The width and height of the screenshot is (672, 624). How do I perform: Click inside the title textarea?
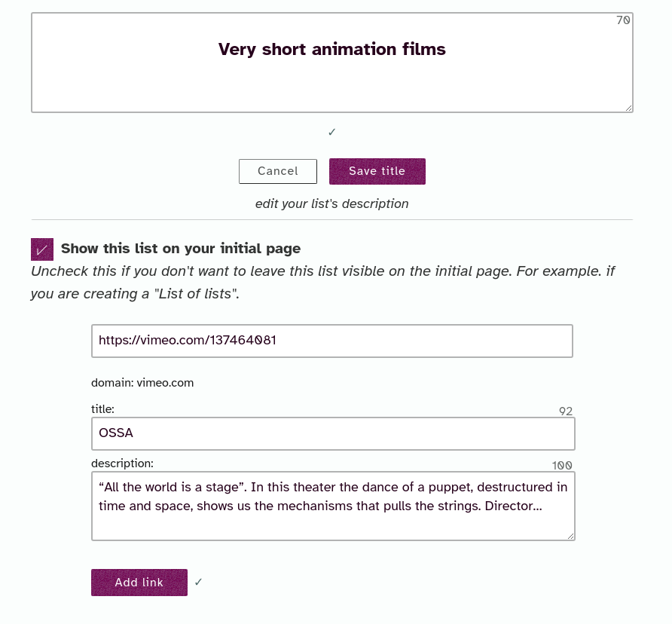pyautogui.click(x=331, y=62)
